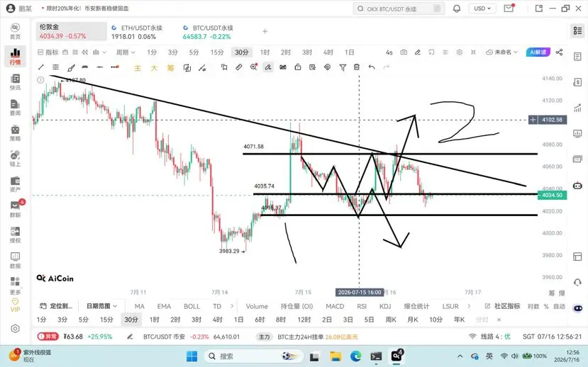
Task: Open the 快讯 news flash sidebar icon
Action: 15,82
